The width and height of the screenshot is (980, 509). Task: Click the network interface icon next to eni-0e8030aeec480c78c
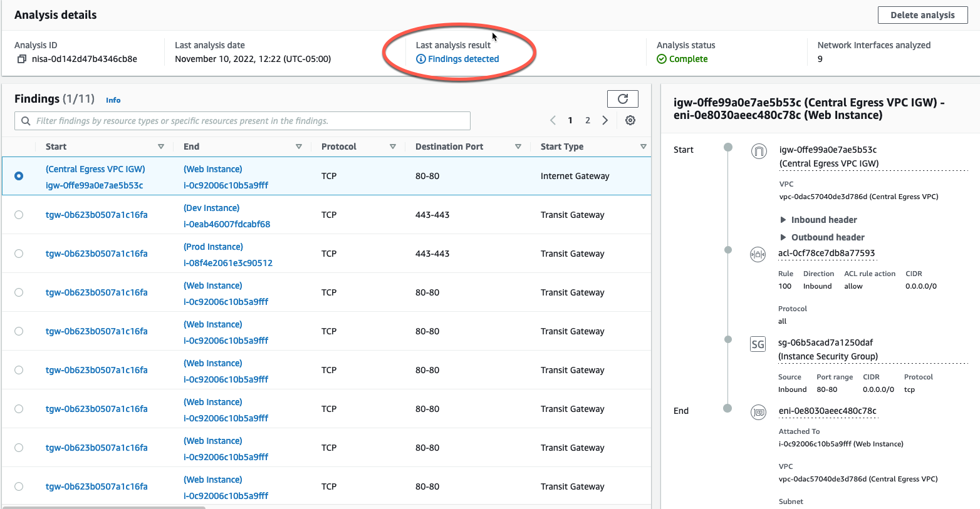(758, 412)
